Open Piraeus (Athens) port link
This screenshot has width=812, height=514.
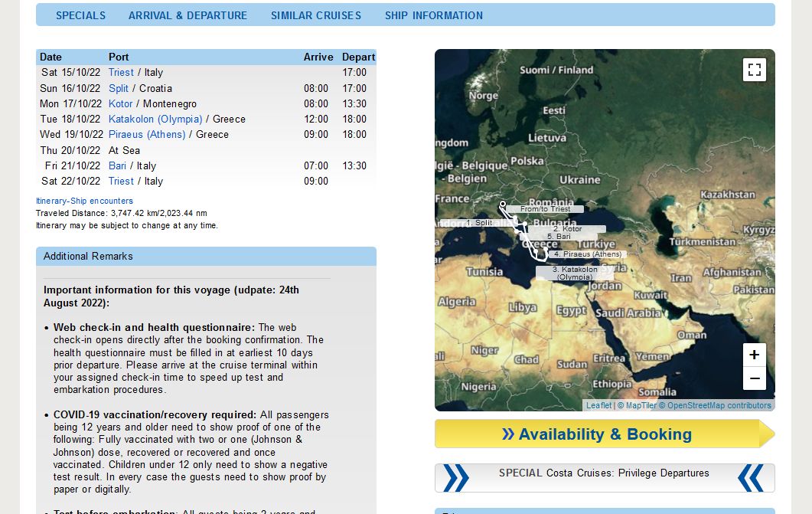[x=147, y=135]
